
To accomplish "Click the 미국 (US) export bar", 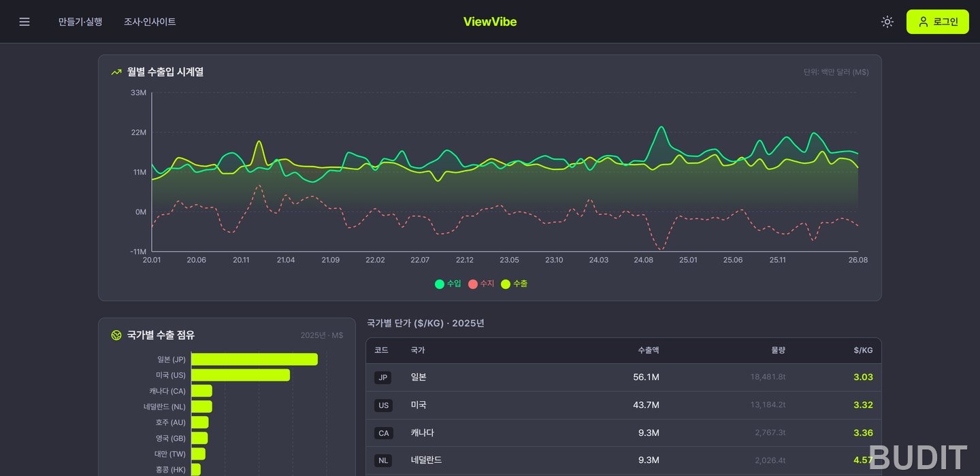I will [x=240, y=375].
